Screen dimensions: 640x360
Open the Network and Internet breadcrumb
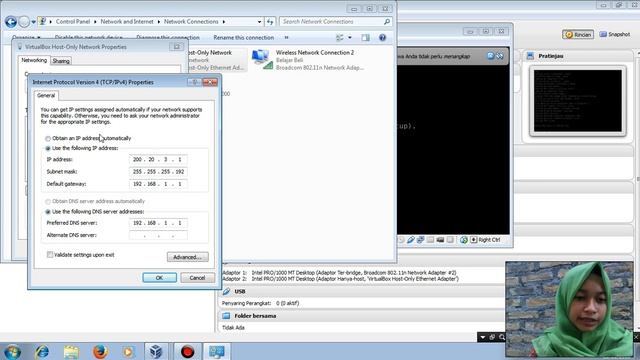(127, 22)
